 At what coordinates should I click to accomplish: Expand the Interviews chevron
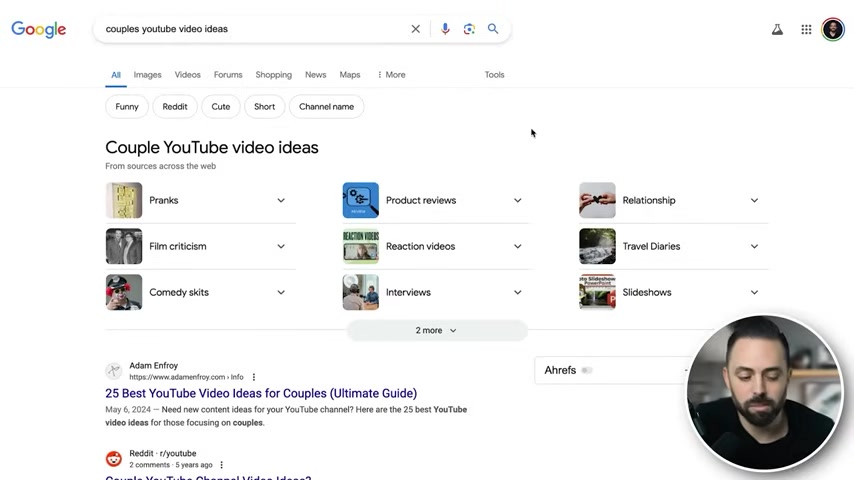517,293
